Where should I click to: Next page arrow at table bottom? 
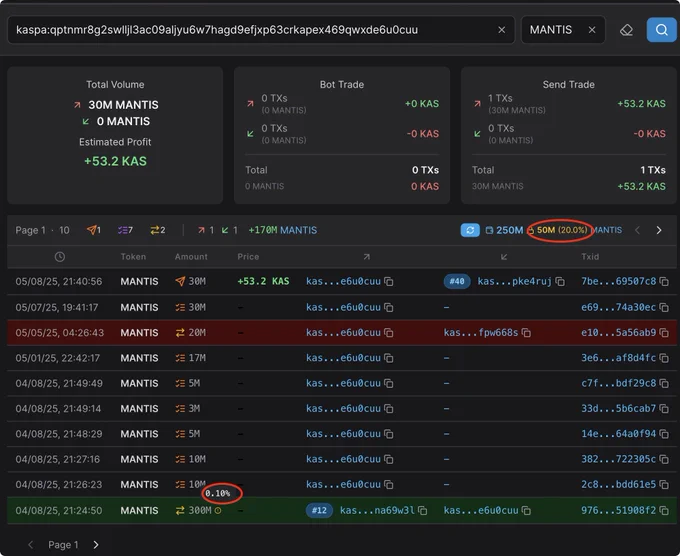click(x=96, y=545)
